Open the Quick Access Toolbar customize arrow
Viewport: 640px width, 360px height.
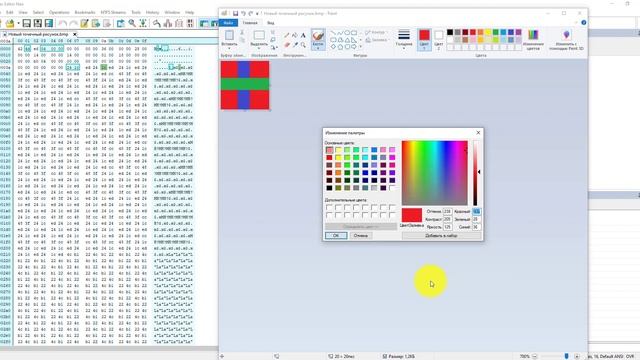click(257, 13)
